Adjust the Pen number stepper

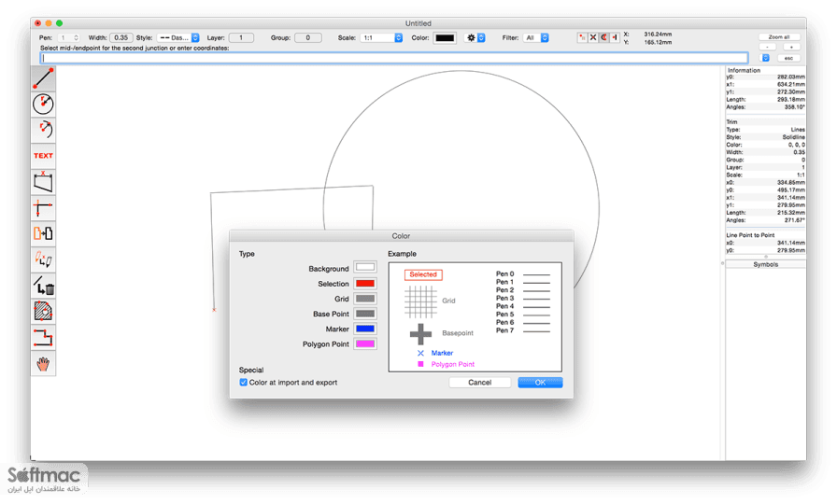point(77,38)
